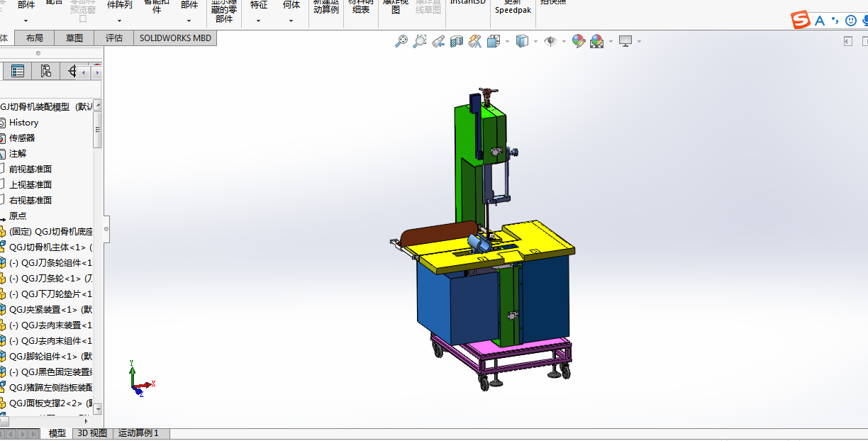This screenshot has width=868, height=441.
Task: Switch to the 草图 tab
Action: [x=74, y=38]
